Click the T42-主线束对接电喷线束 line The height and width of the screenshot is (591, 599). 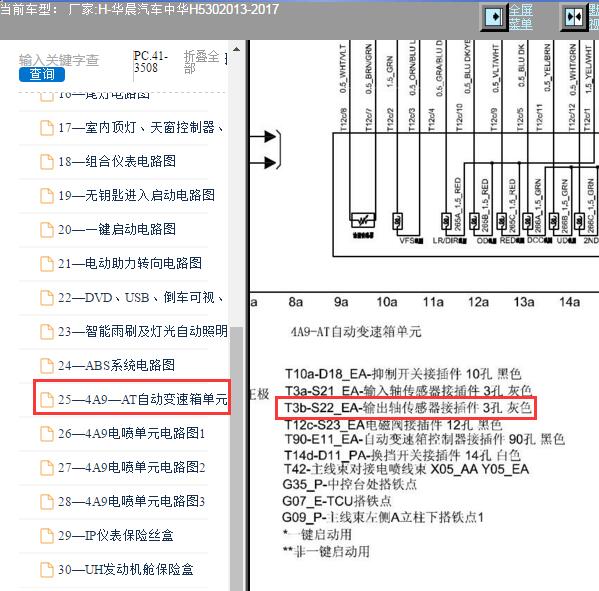click(406, 469)
